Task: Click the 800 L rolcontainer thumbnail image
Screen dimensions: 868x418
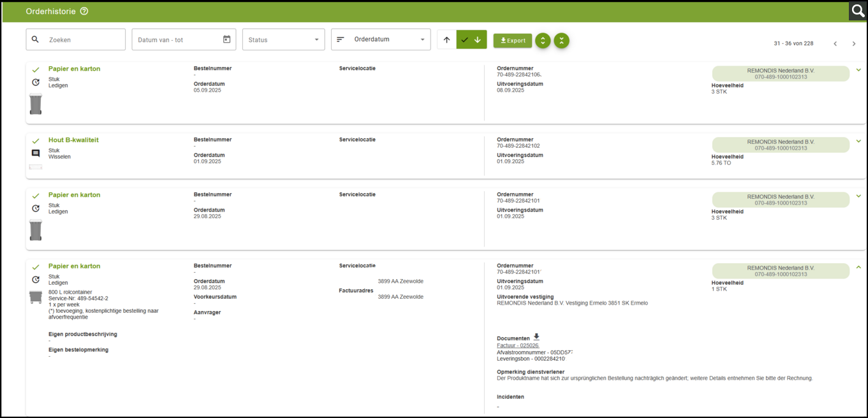Action: (x=36, y=297)
